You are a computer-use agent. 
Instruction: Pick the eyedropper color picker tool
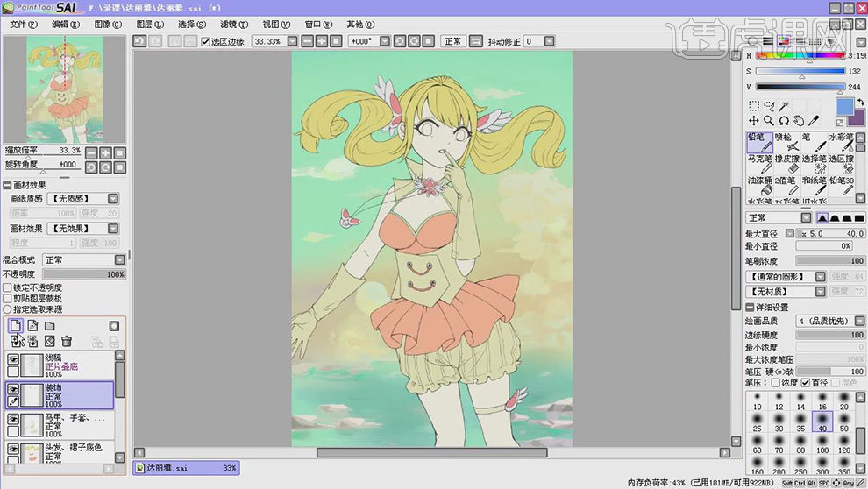click(x=814, y=121)
